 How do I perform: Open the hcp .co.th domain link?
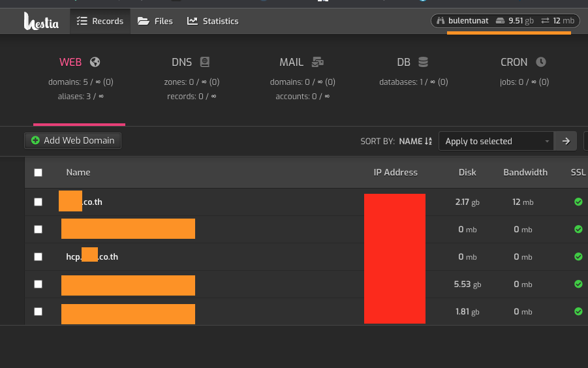point(92,257)
